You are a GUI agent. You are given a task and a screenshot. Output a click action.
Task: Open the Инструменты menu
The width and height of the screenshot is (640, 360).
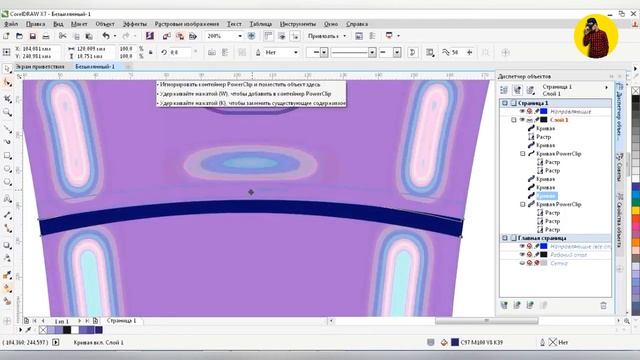(298, 24)
